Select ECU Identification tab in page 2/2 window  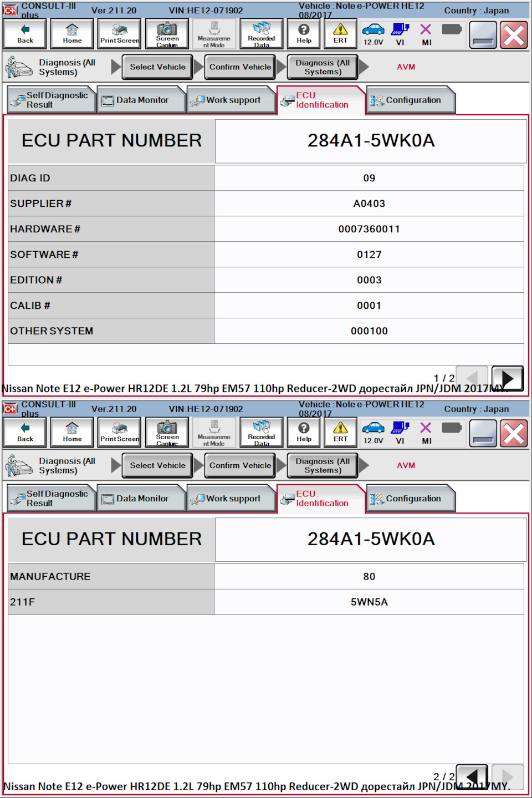(321, 499)
